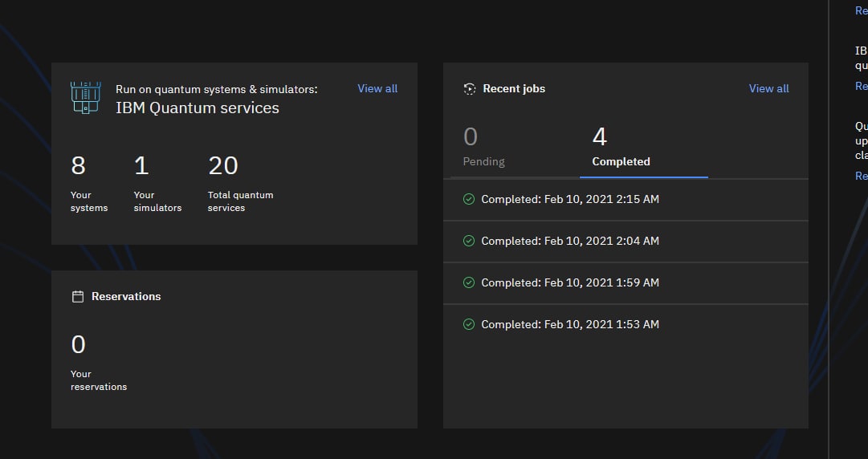Click green checkmark for 2:15 AM job
This screenshot has width=868, height=459.
click(x=469, y=199)
